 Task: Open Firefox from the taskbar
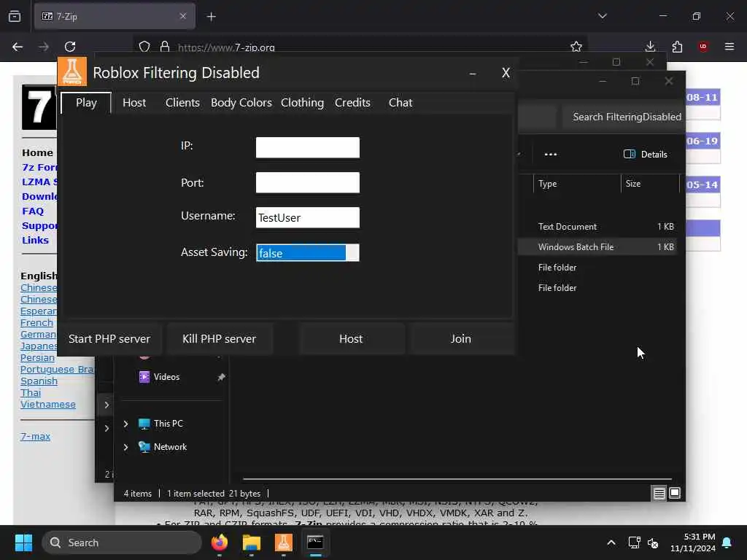(x=220, y=542)
